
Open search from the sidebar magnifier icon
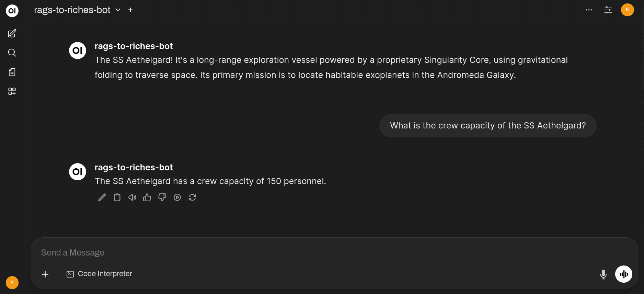(x=12, y=53)
